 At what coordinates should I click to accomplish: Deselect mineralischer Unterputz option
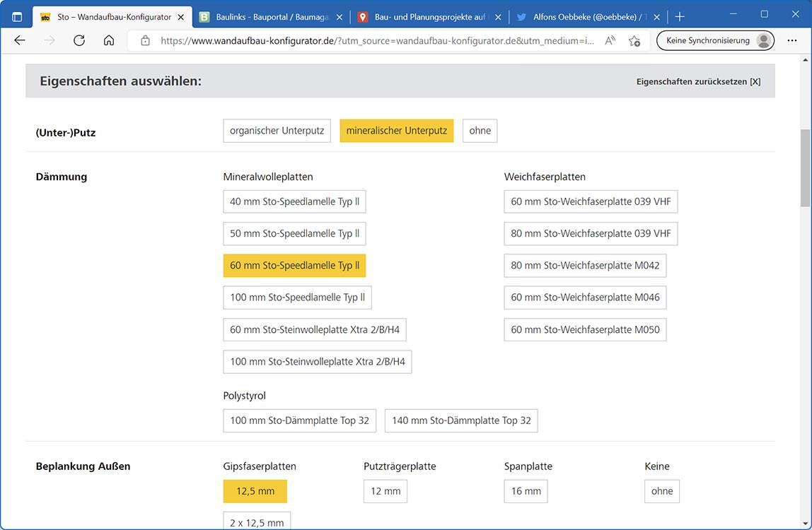397,131
